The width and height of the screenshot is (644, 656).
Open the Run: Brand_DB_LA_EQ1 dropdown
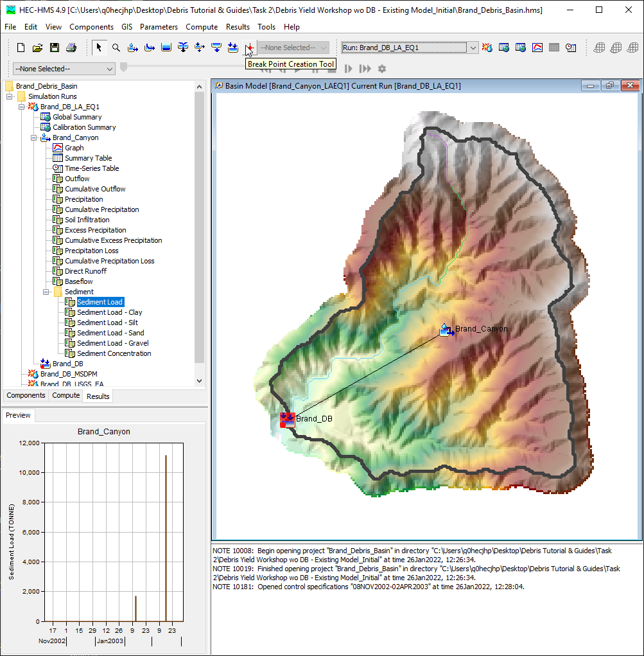click(473, 48)
